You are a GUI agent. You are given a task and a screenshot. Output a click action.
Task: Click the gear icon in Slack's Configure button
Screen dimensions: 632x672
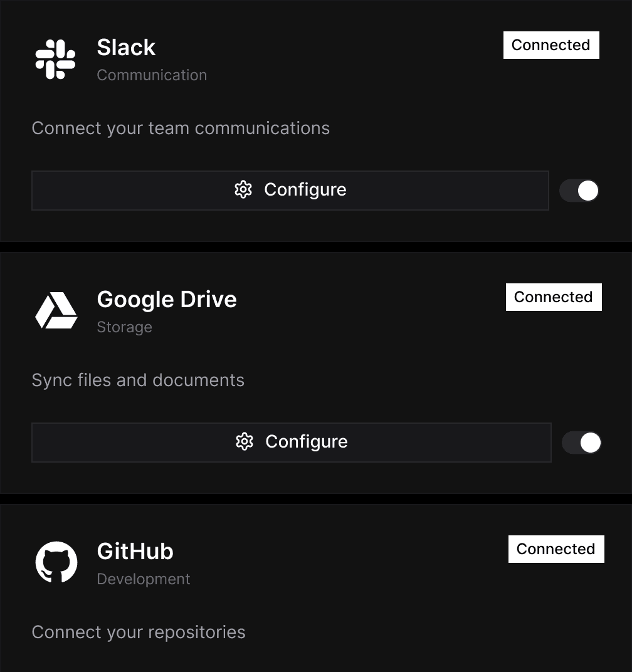[x=243, y=190]
